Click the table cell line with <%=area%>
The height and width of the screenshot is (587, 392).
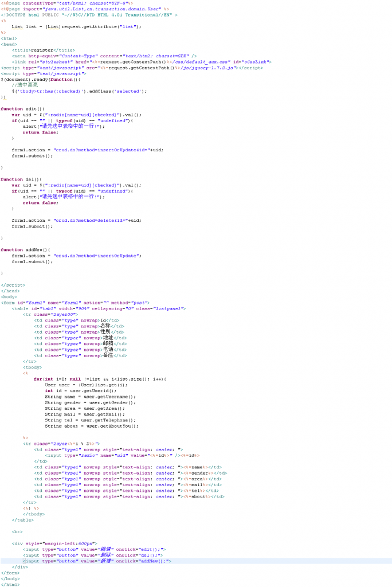point(128,479)
